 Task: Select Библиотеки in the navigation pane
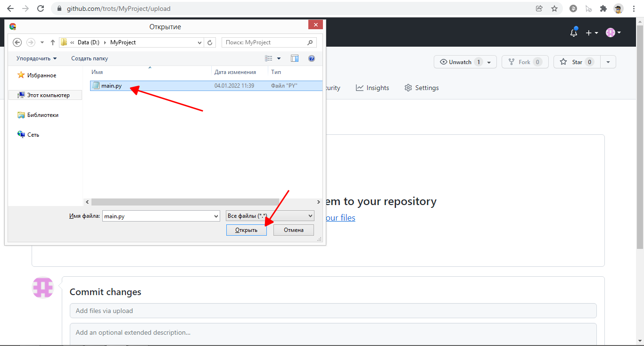(x=38, y=115)
